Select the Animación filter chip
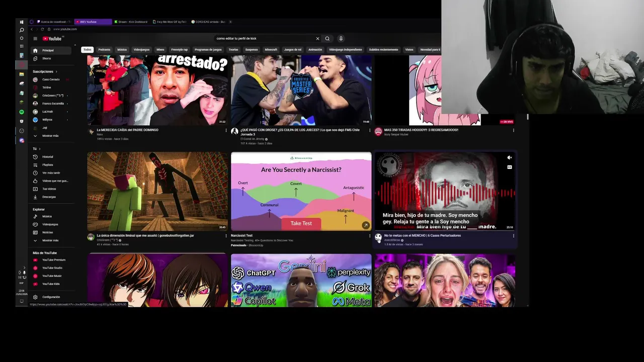The width and height of the screenshot is (644, 362). pos(315,50)
